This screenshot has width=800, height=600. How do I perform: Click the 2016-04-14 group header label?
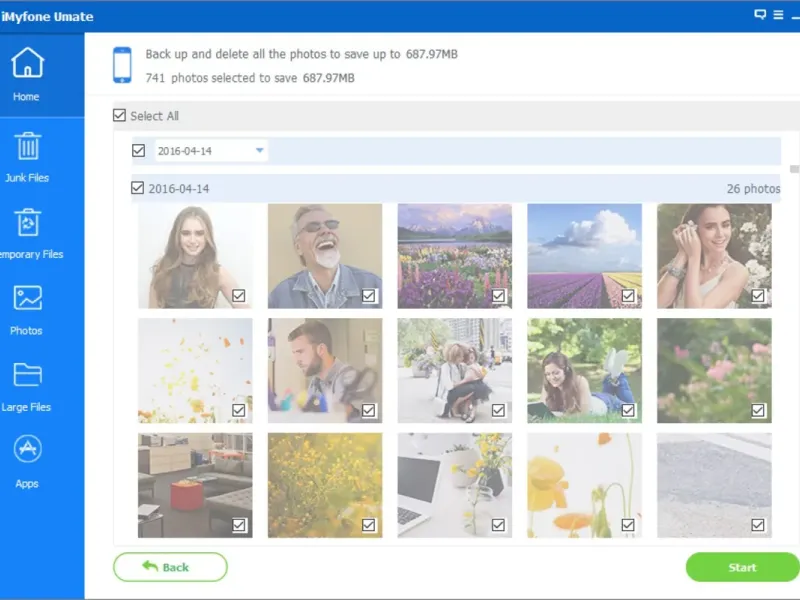tap(179, 189)
